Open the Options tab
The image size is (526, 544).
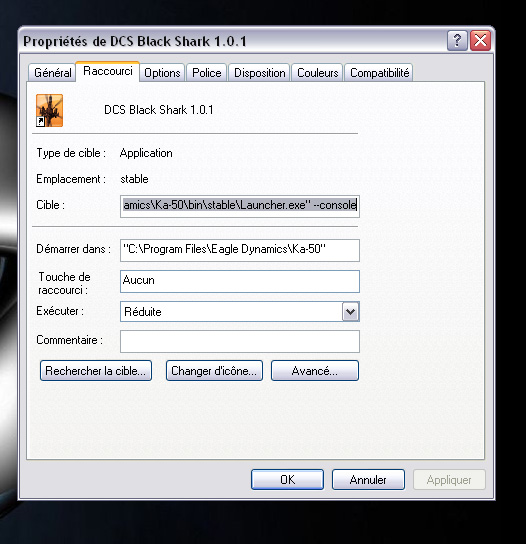(x=162, y=73)
